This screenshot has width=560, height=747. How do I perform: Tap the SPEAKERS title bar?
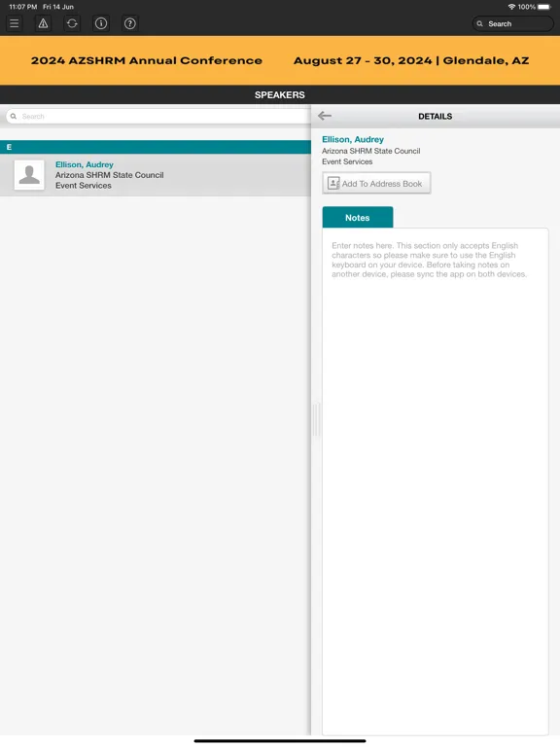(x=280, y=94)
